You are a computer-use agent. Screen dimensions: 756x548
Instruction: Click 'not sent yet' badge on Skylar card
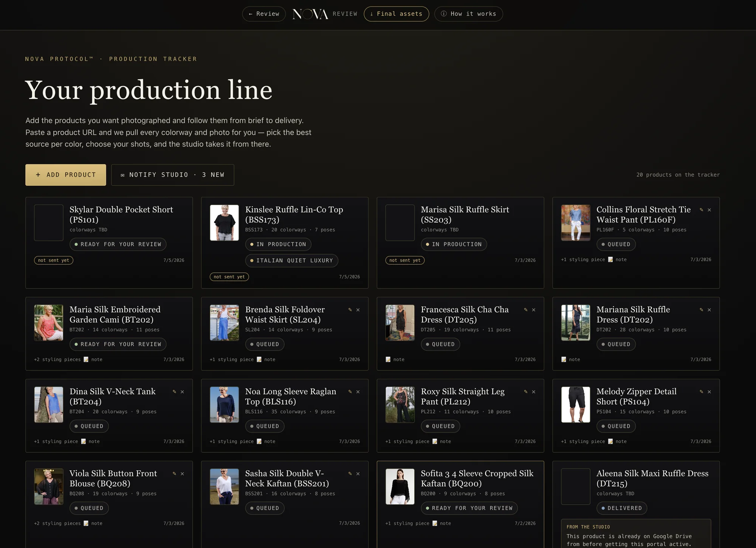tap(54, 260)
